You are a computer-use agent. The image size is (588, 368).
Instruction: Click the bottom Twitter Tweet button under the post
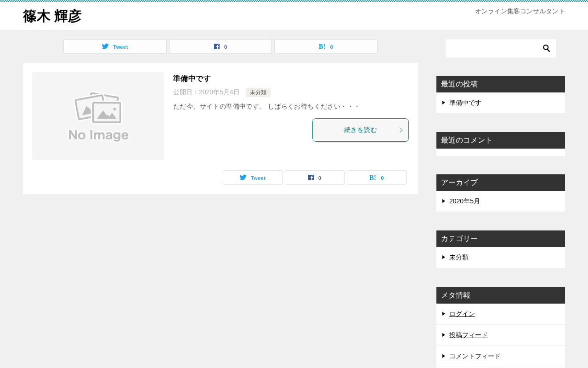click(x=253, y=178)
